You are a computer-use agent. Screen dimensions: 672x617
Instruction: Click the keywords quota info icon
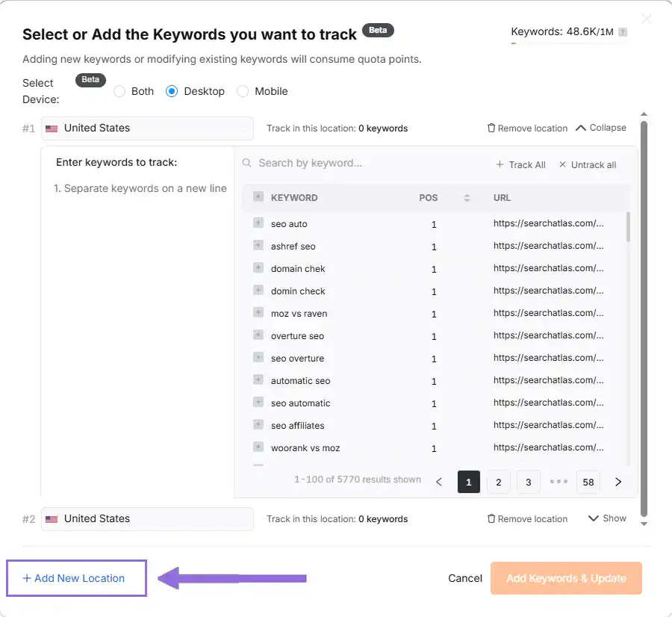623,32
